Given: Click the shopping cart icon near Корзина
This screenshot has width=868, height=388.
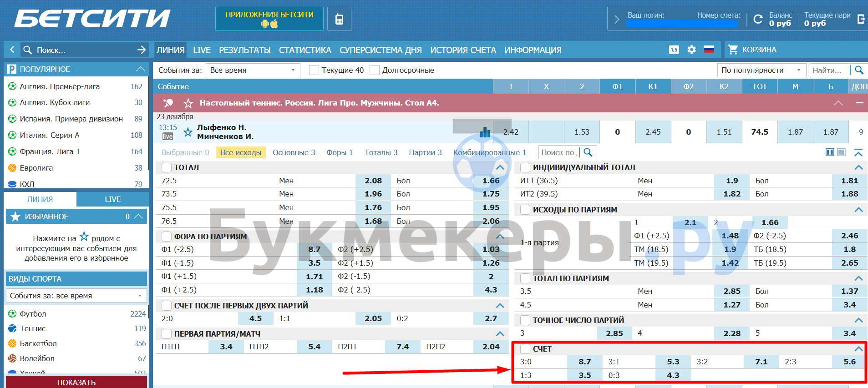Looking at the screenshot, I should [x=733, y=50].
